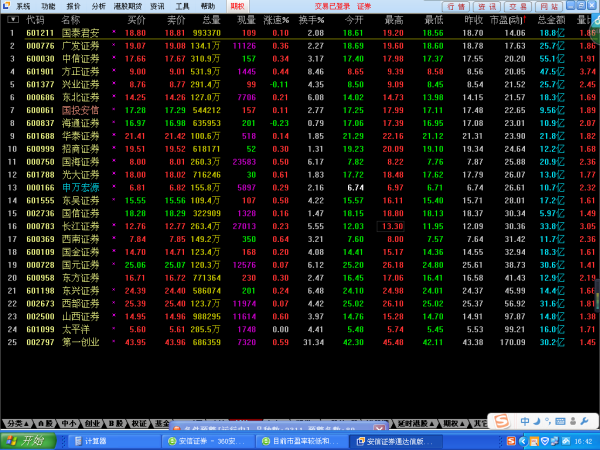Open the 报价 menu
Viewport: 600px width, 450px height.
[73, 6]
